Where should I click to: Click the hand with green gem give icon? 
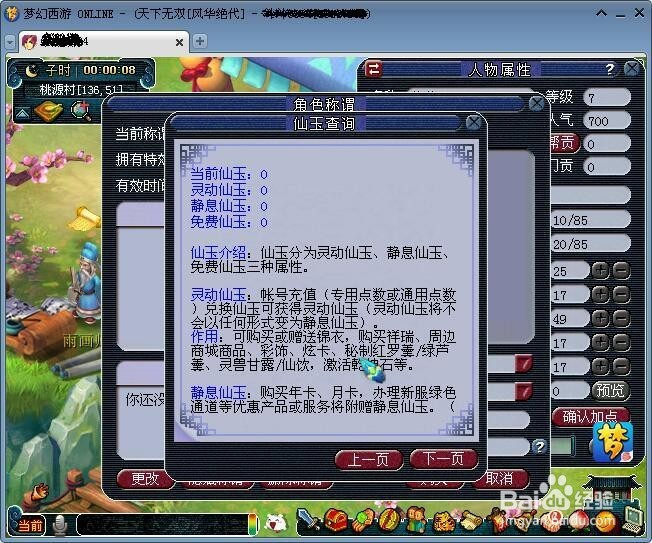[361, 521]
